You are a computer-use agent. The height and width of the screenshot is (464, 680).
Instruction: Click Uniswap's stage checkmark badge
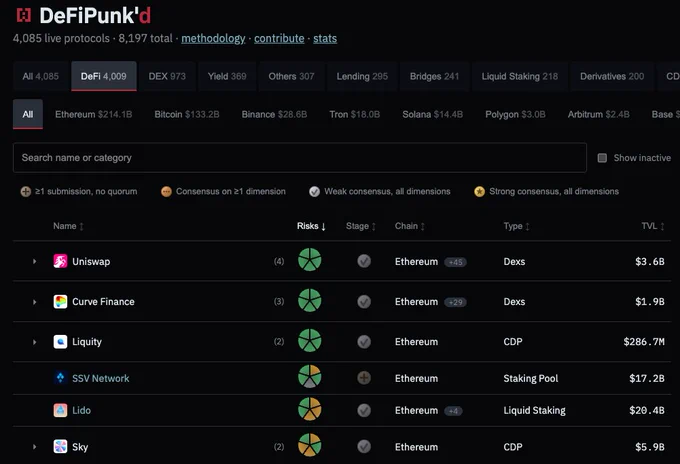[364, 261]
